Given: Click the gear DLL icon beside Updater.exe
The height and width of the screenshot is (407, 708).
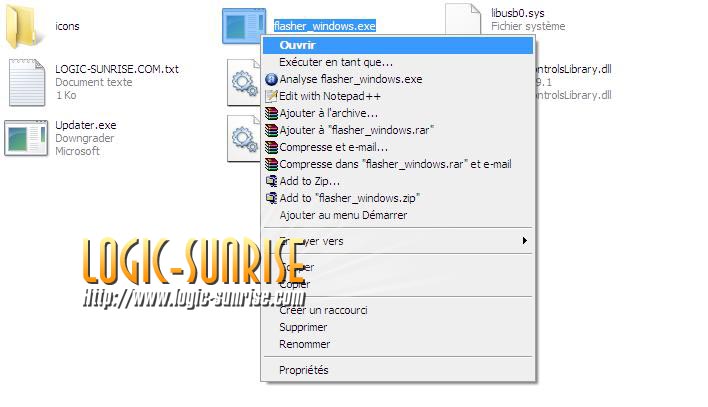Looking at the screenshot, I should [x=244, y=138].
